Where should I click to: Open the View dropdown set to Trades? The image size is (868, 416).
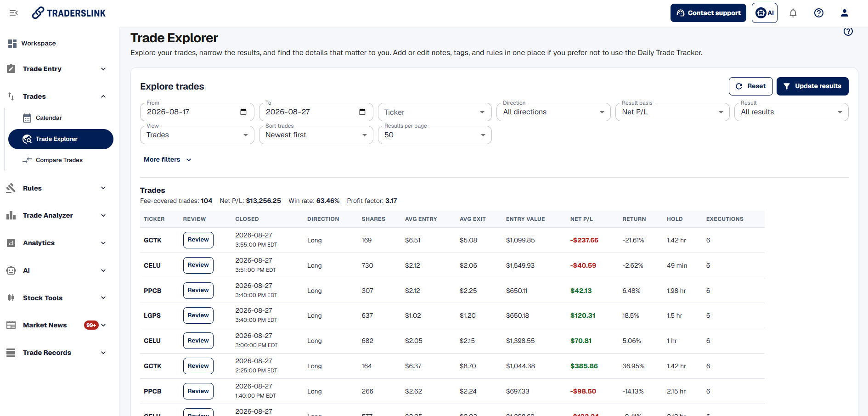pos(197,135)
